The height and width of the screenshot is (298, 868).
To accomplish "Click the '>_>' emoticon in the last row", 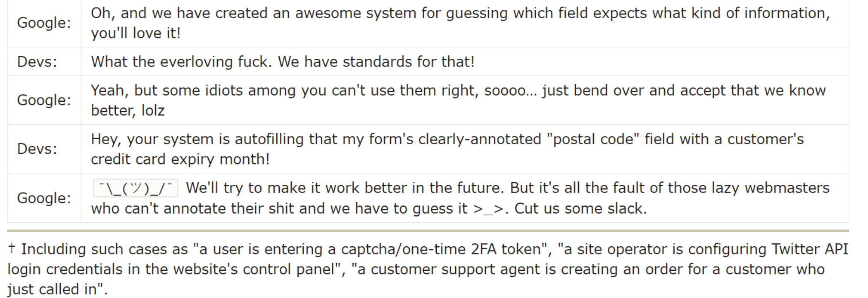I will point(489,209).
